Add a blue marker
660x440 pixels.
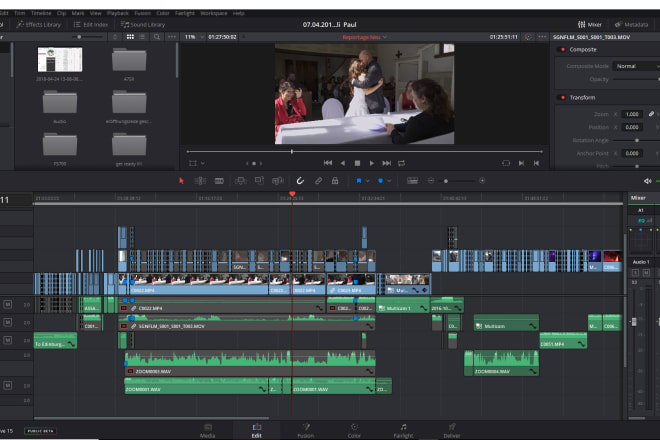(380, 181)
